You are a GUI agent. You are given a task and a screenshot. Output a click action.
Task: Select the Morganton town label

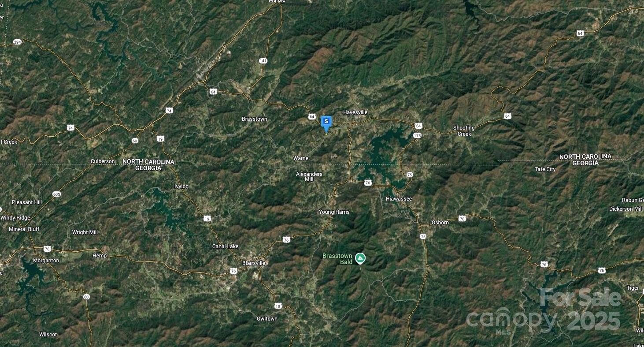[46, 261]
